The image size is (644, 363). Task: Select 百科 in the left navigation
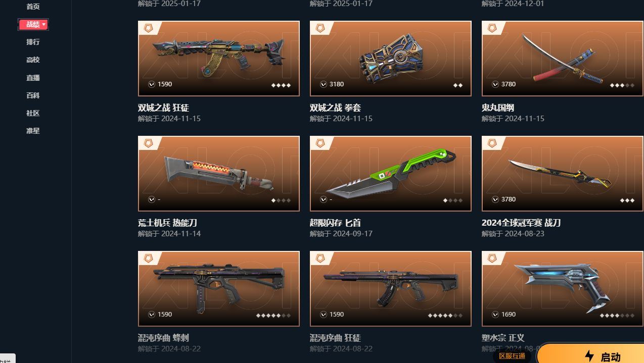click(x=33, y=95)
